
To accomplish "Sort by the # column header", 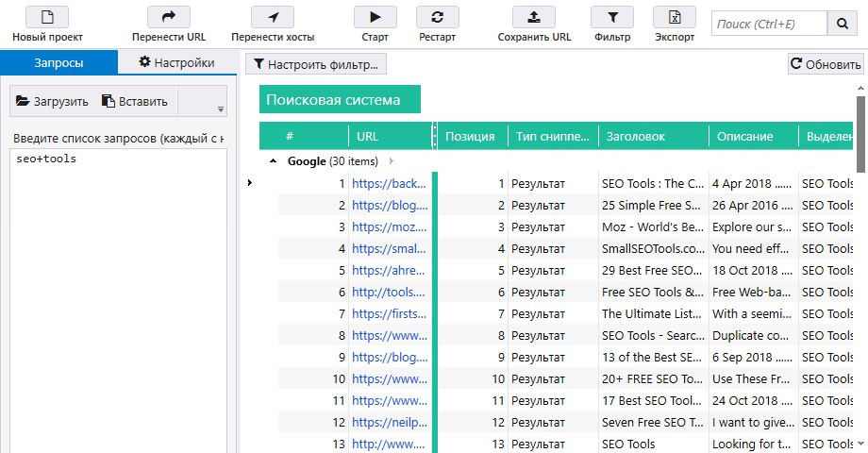I will click(304, 136).
